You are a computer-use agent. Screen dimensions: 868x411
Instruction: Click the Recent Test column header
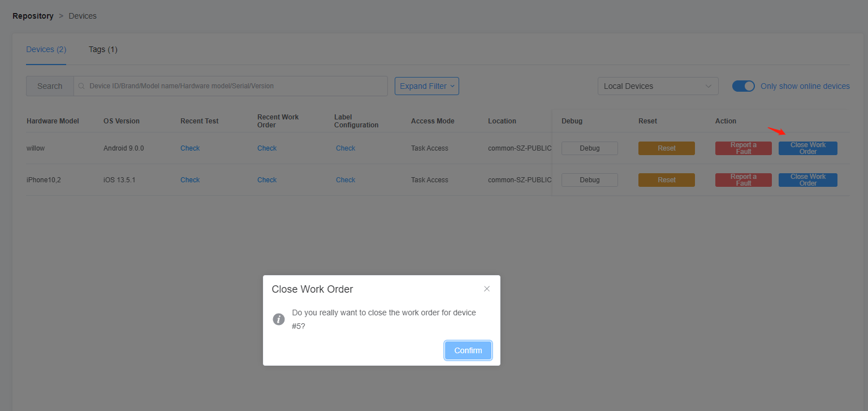(200, 121)
